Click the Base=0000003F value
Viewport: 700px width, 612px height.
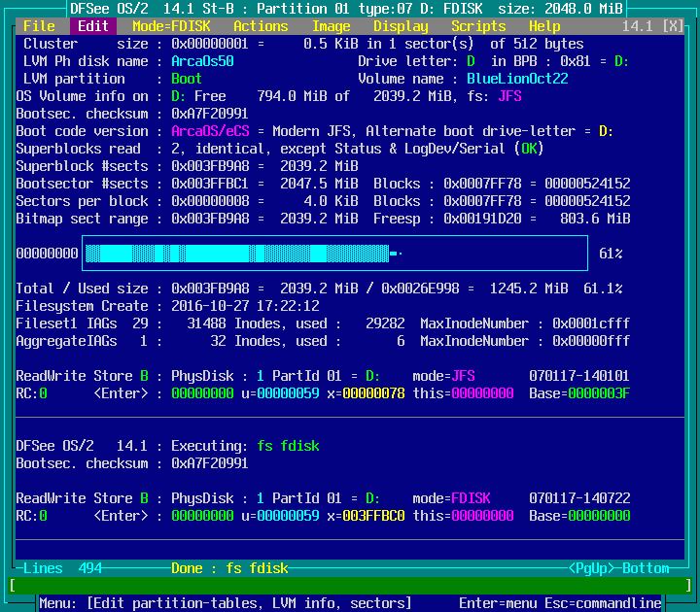(x=579, y=393)
